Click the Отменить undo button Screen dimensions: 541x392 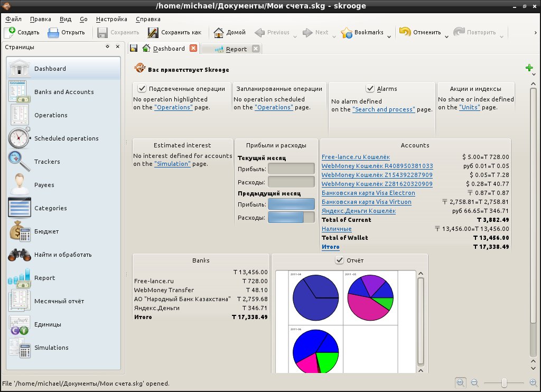point(420,32)
